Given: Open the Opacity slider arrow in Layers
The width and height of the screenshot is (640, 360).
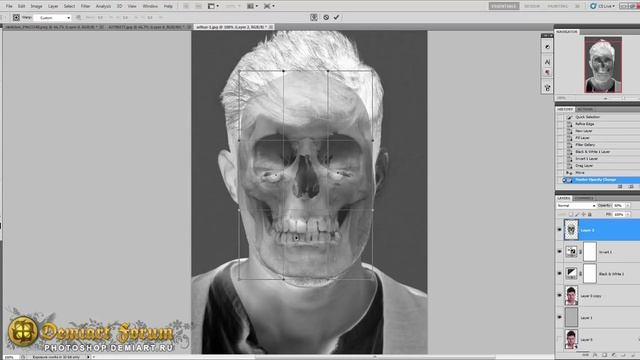Looking at the screenshot, I should (628, 206).
